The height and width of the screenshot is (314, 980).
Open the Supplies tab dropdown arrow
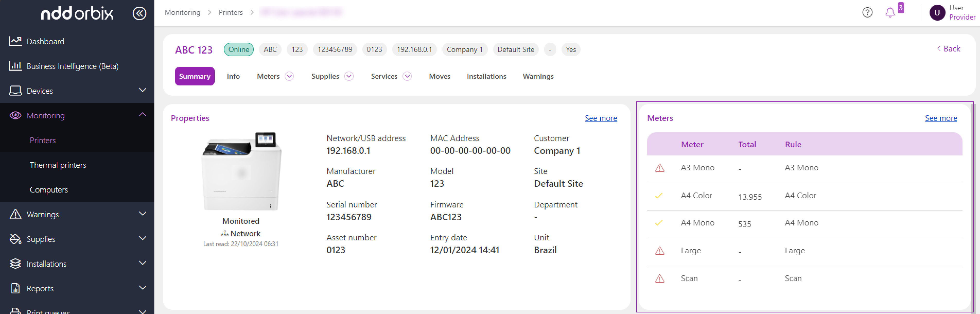[348, 76]
